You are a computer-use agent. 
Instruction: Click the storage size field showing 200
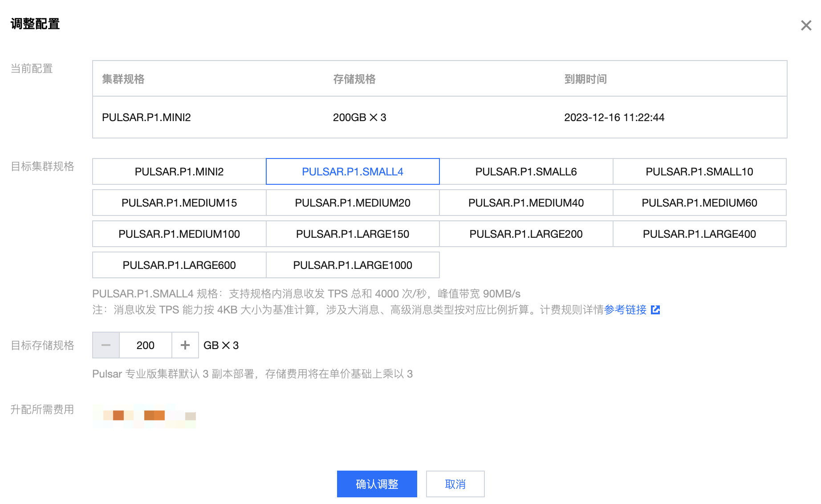[146, 345]
